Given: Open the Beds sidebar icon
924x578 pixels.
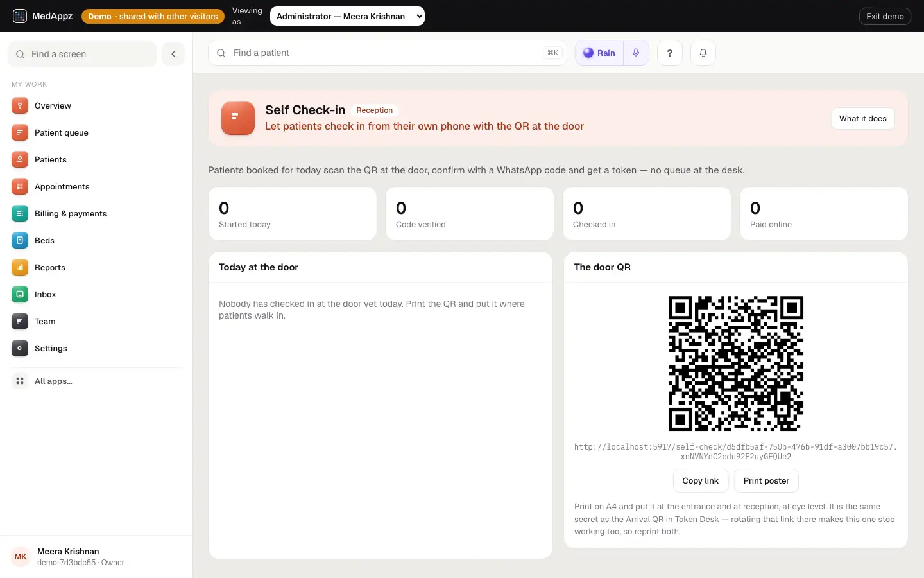Looking at the screenshot, I should point(20,240).
